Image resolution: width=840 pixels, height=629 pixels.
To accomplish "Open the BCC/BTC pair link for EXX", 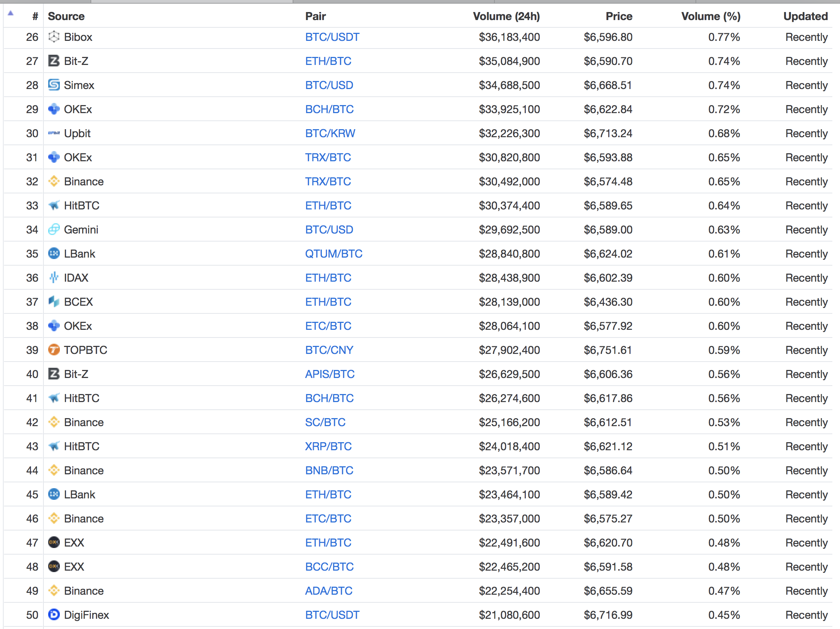I will tap(329, 566).
